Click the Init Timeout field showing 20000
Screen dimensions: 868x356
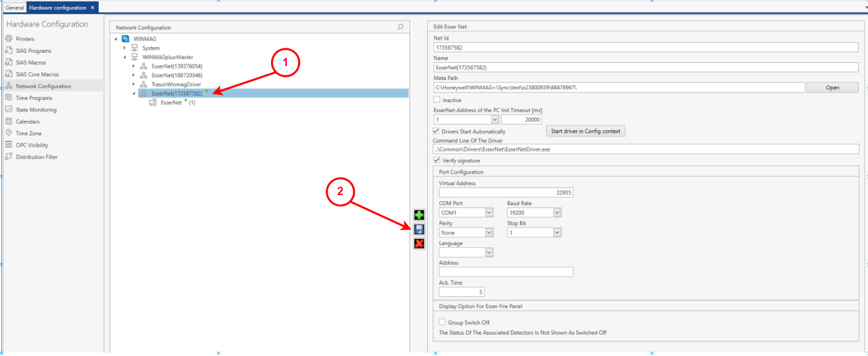pyautogui.click(x=522, y=120)
